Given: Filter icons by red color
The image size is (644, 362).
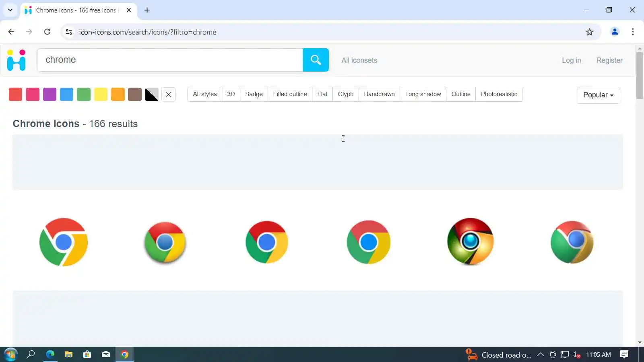Looking at the screenshot, I should [15, 95].
